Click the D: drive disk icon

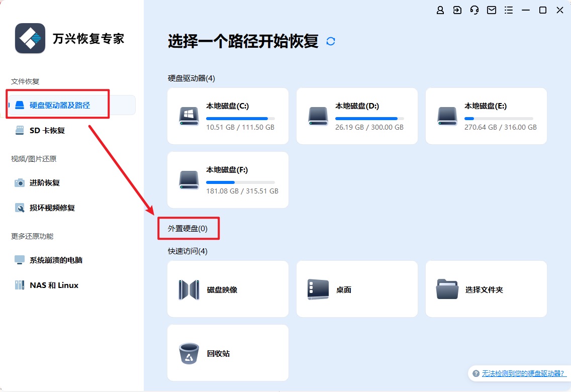click(x=318, y=117)
